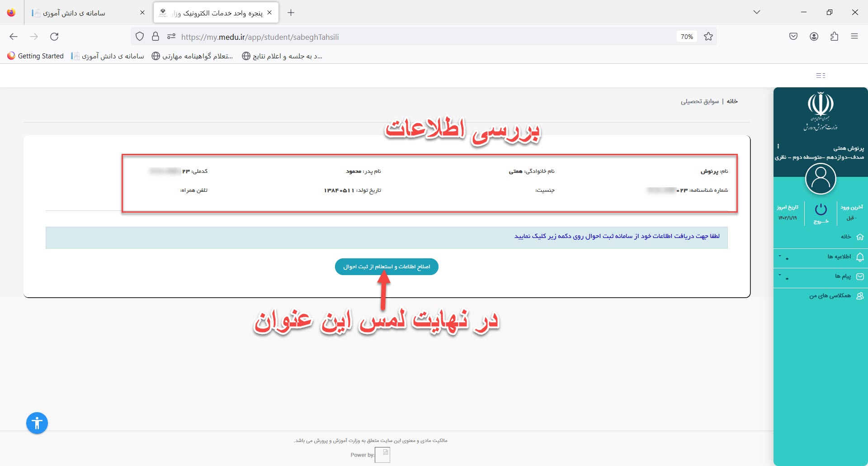Expand the پیام ها menu arrow

click(x=780, y=275)
